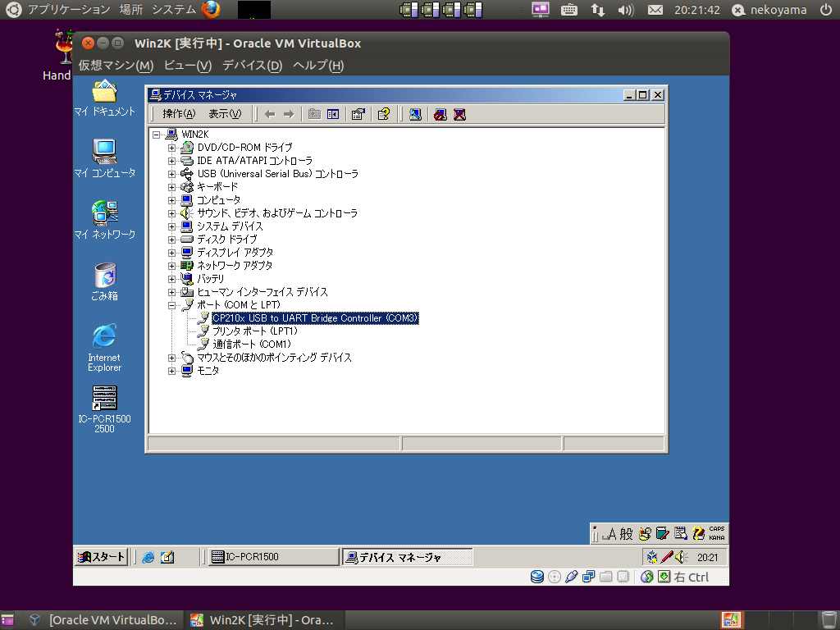Open マイ ドキュメント desktop icon
Screen dimensions: 840x630
(104, 98)
